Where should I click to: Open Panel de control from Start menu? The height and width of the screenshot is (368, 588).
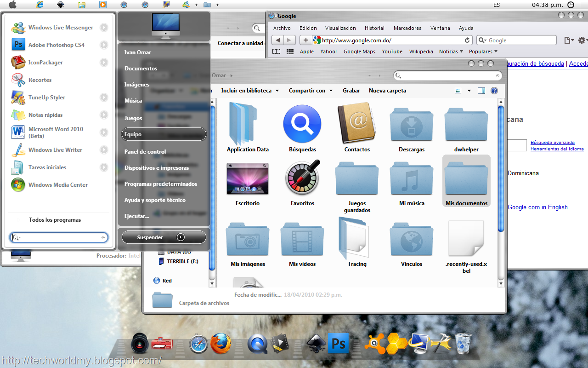coord(145,152)
